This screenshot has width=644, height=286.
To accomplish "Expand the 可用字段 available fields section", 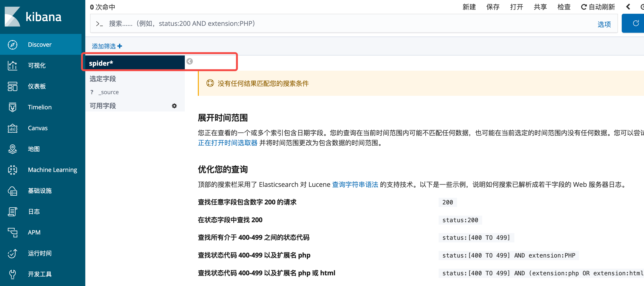I will pyautogui.click(x=102, y=105).
